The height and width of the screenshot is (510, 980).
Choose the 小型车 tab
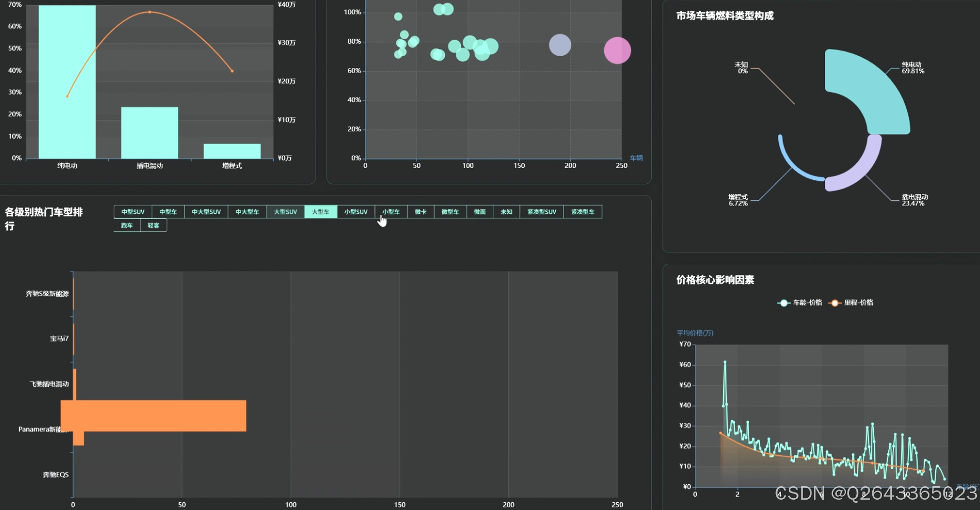click(x=391, y=212)
